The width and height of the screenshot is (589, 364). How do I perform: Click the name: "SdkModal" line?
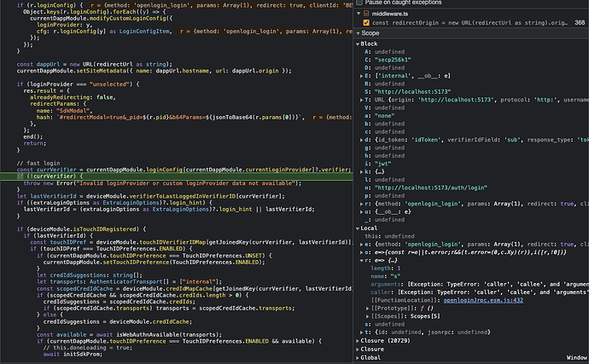tap(64, 111)
